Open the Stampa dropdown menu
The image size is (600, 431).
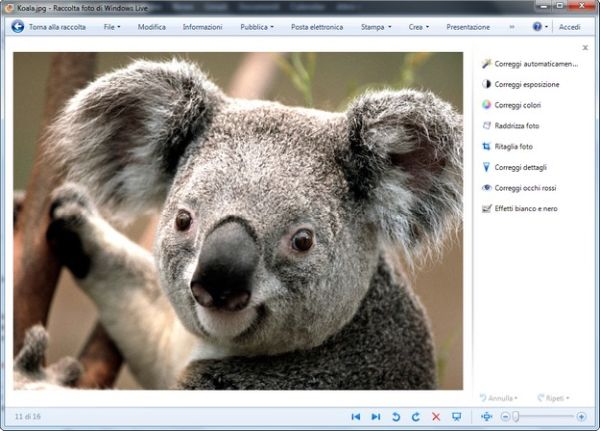(x=376, y=27)
